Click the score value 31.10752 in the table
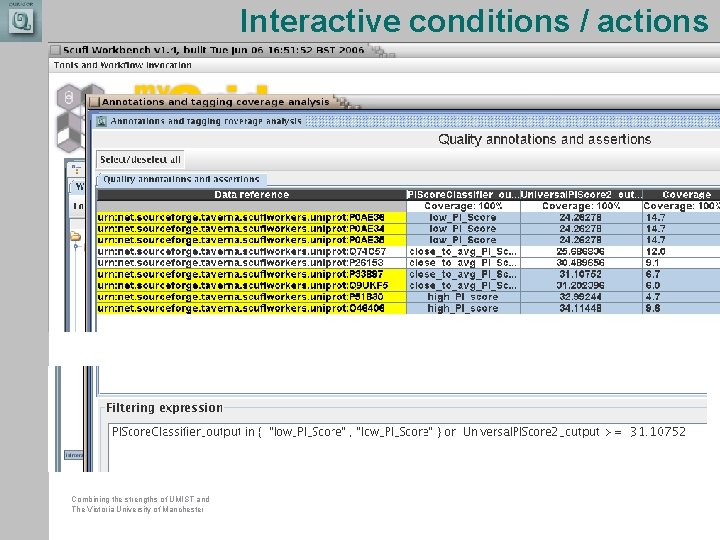Image resolution: width=720 pixels, height=540 pixels. pyautogui.click(x=580, y=274)
